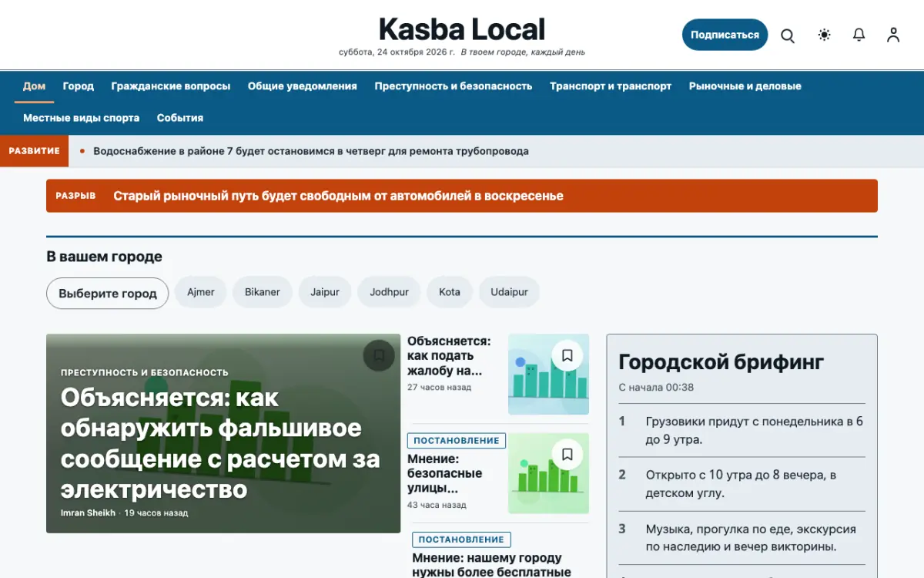924x578 pixels.
Task: Click the date 'суббота, 24 октября 2026 г.'
Action: click(397, 52)
